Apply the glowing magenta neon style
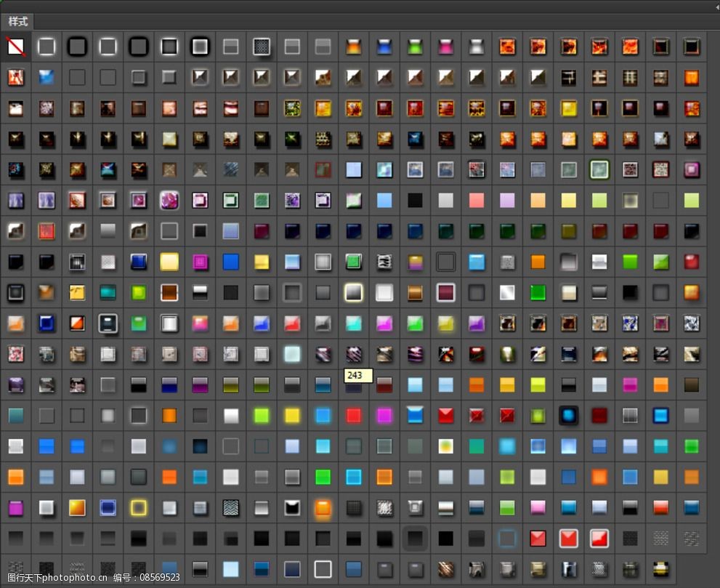The image size is (720, 588). tap(384, 415)
